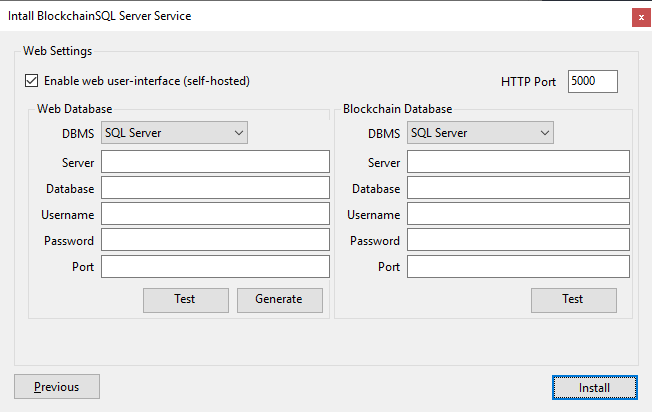The width and height of the screenshot is (652, 412).
Task: Click the Blockchain Database Server field
Action: [x=518, y=162]
